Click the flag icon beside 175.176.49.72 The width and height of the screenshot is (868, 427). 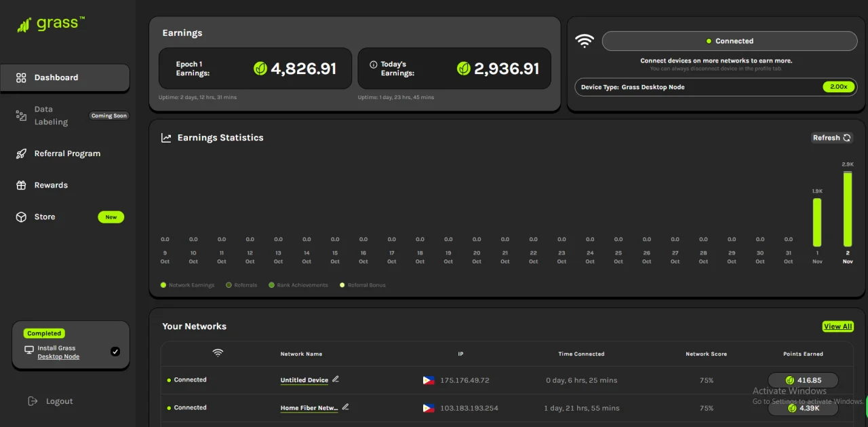click(x=429, y=380)
